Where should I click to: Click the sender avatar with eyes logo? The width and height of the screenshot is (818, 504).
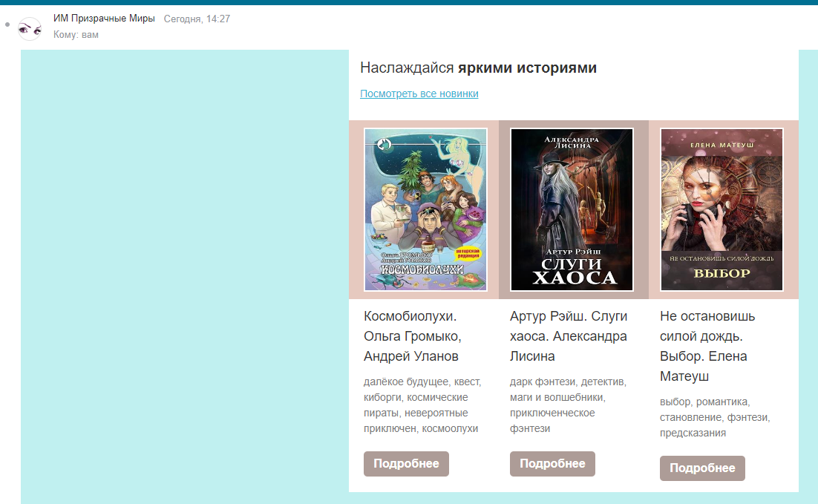coord(30,28)
